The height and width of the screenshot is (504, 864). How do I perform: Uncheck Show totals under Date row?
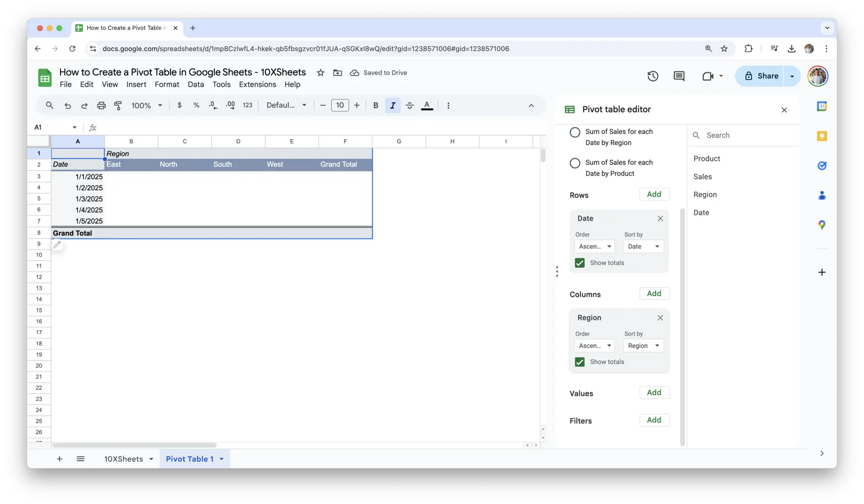point(580,263)
